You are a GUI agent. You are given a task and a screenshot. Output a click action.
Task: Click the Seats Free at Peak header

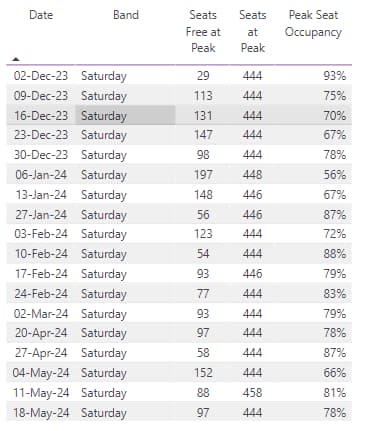pos(203,31)
